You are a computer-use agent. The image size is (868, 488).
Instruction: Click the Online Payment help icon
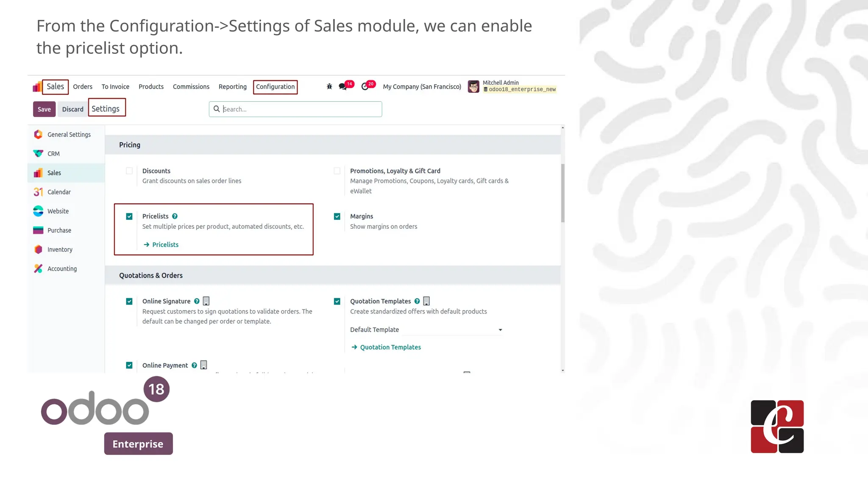coord(194,365)
